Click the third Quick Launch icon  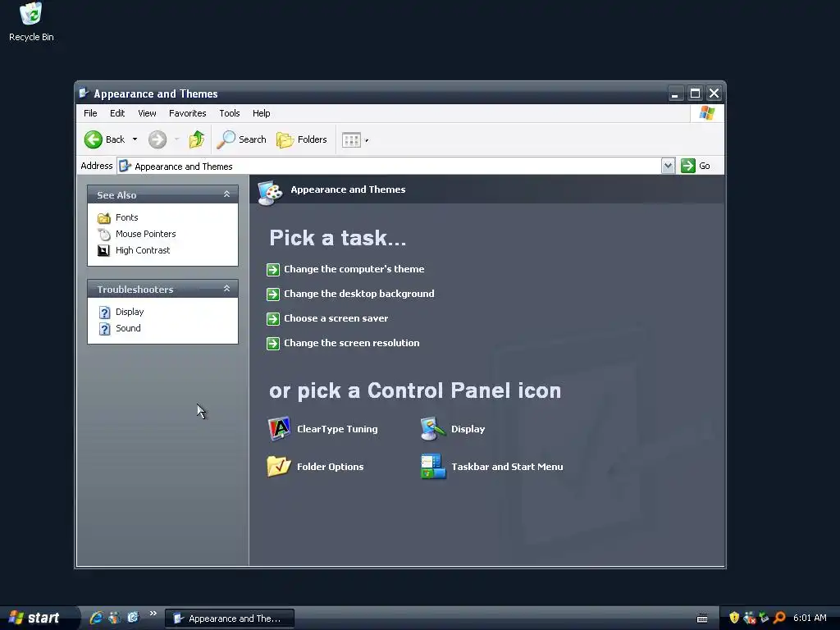tap(132, 618)
